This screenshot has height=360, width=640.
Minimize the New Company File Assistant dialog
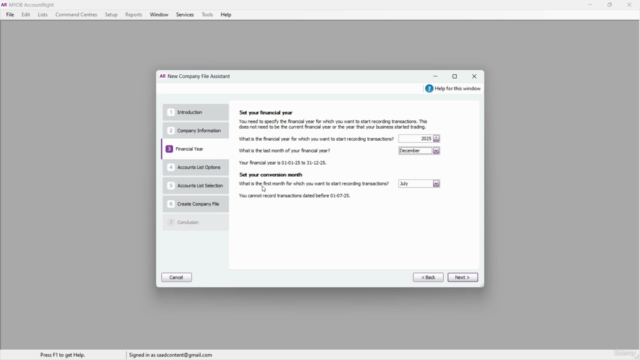click(x=435, y=76)
